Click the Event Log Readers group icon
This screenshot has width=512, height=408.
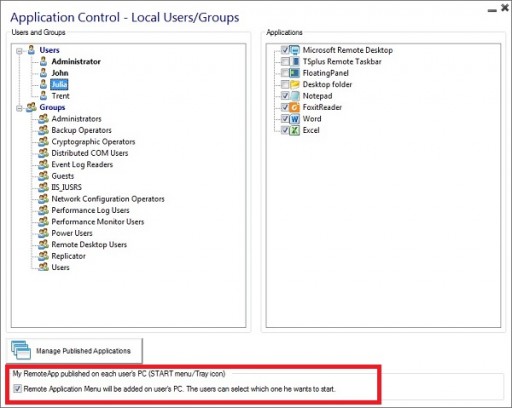pyautogui.click(x=43, y=164)
